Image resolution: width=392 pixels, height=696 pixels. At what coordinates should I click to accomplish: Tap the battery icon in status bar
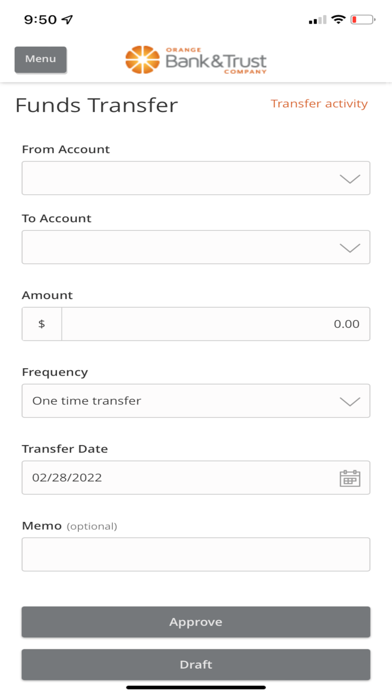[x=363, y=20]
